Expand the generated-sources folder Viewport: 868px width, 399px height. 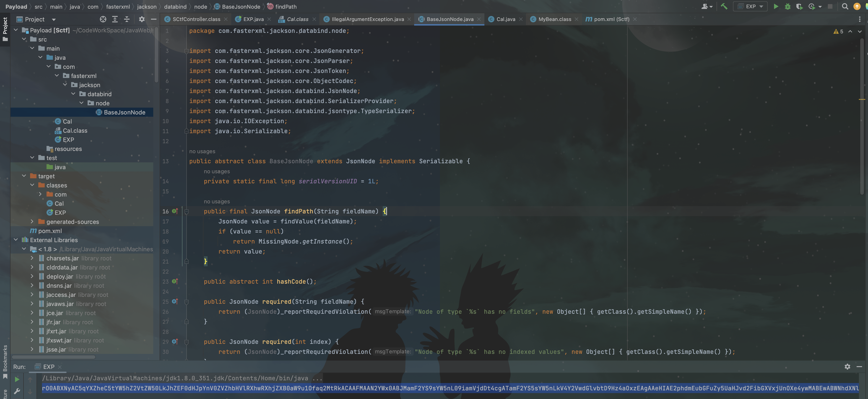click(x=32, y=221)
